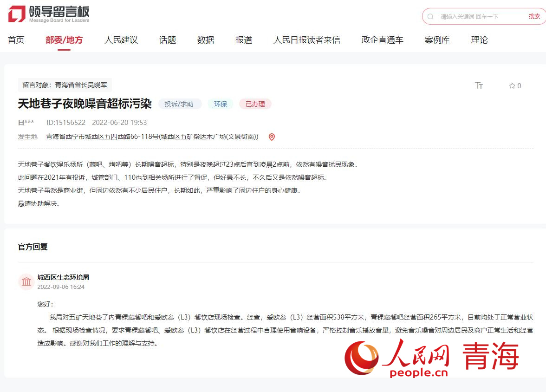Click the 投诉/求助 tag
The image size is (546, 392).
[179, 104]
